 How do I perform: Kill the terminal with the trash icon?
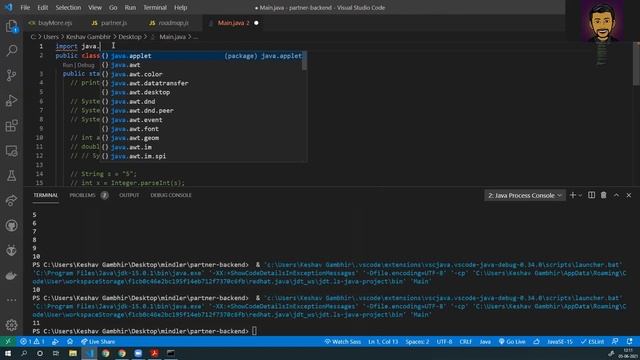pos(603,195)
